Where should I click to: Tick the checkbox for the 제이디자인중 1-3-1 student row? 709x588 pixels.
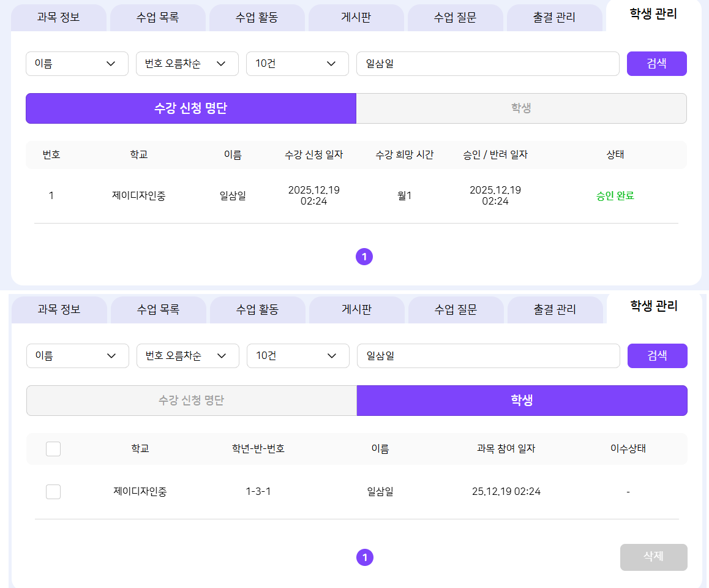(53, 492)
